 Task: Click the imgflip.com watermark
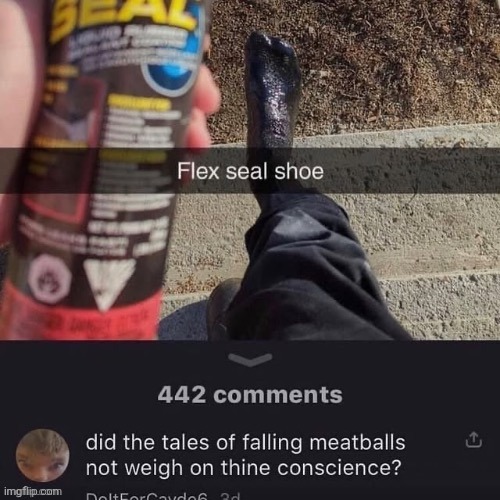click(x=33, y=491)
